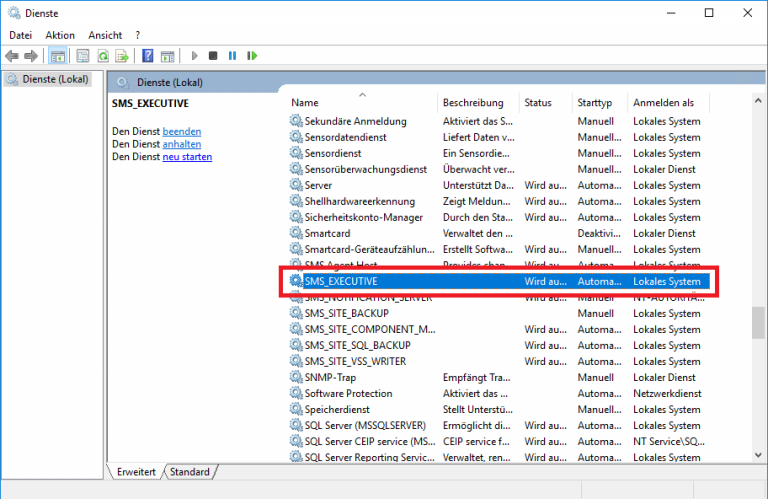Open the Ansicht menu
768x499 pixels.
coord(105,35)
